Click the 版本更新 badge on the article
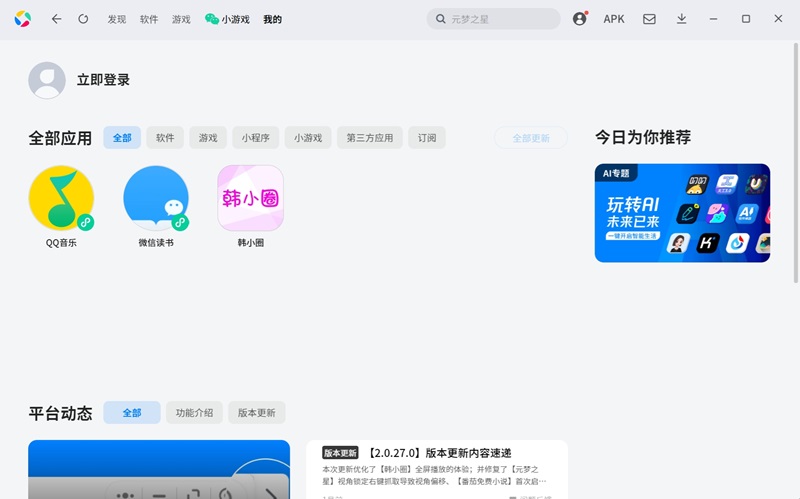 [x=340, y=453]
